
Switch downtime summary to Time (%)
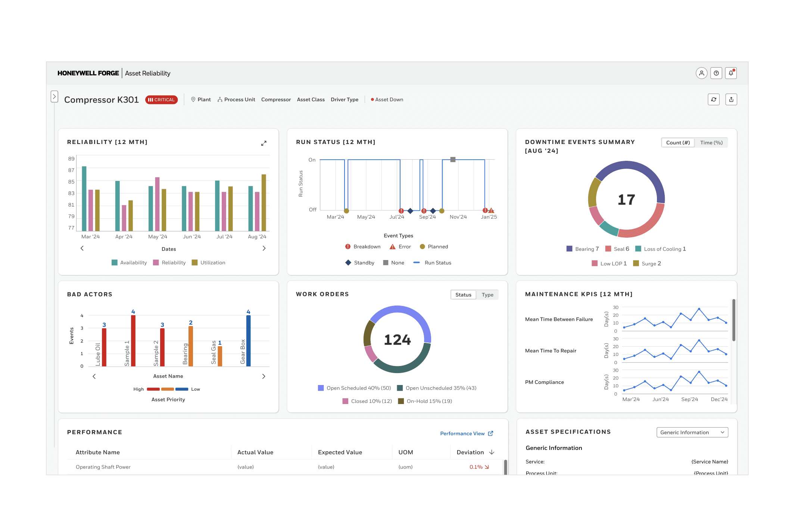click(711, 143)
